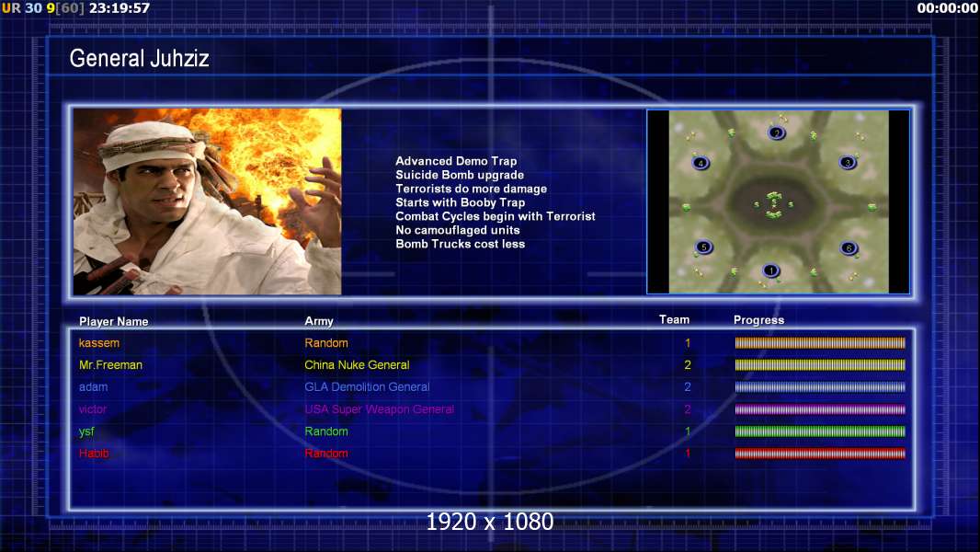
Task: Click the Advanced Demo Trap ability line
Action: pos(456,161)
